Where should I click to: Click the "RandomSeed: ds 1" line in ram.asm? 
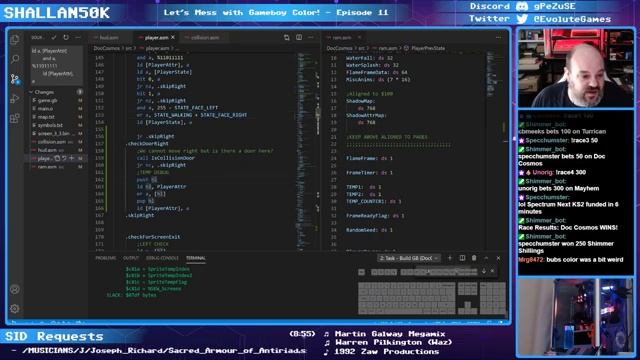pos(369,230)
